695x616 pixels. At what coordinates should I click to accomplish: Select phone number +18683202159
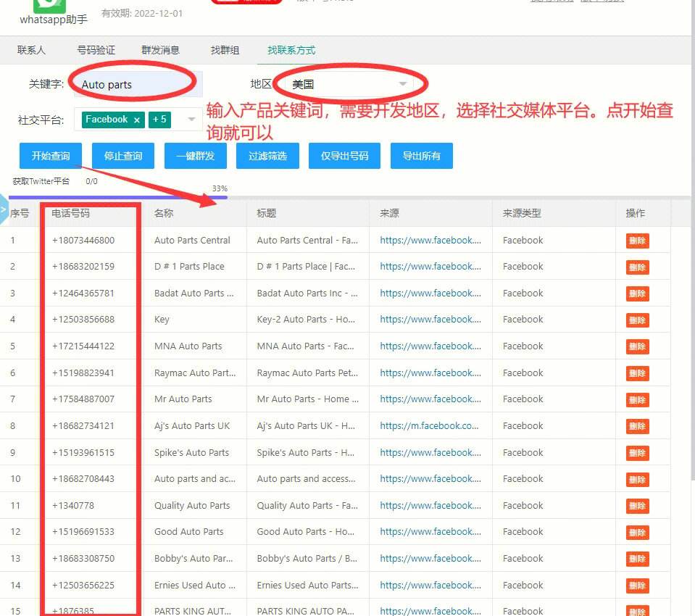[x=83, y=267]
